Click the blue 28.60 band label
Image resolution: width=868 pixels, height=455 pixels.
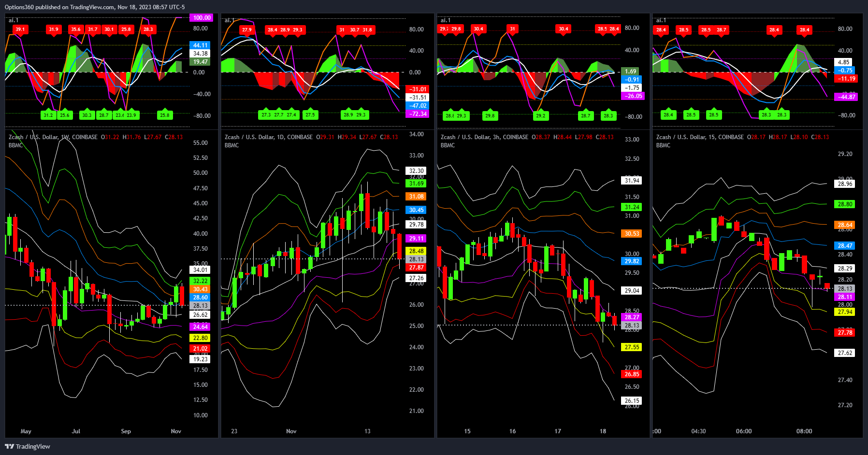point(200,298)
